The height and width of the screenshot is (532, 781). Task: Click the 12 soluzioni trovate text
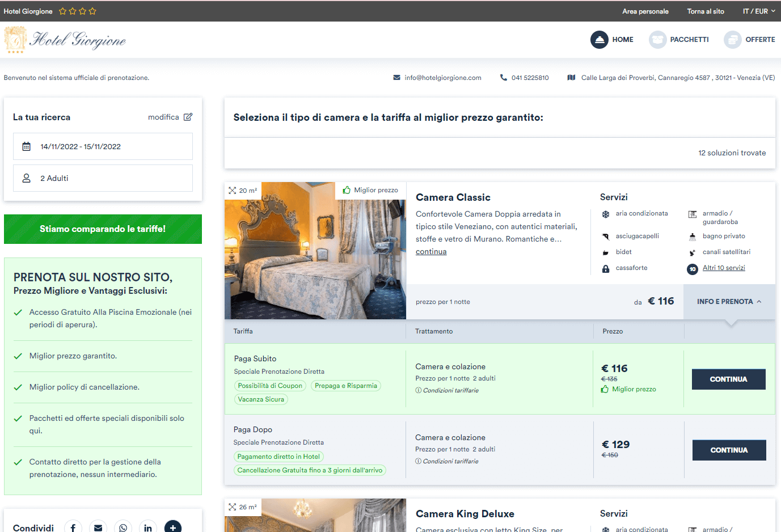[732, 153]
